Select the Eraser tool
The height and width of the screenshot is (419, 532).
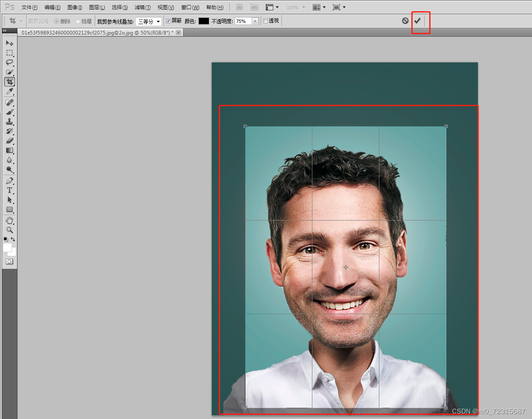tap(10, 141)
